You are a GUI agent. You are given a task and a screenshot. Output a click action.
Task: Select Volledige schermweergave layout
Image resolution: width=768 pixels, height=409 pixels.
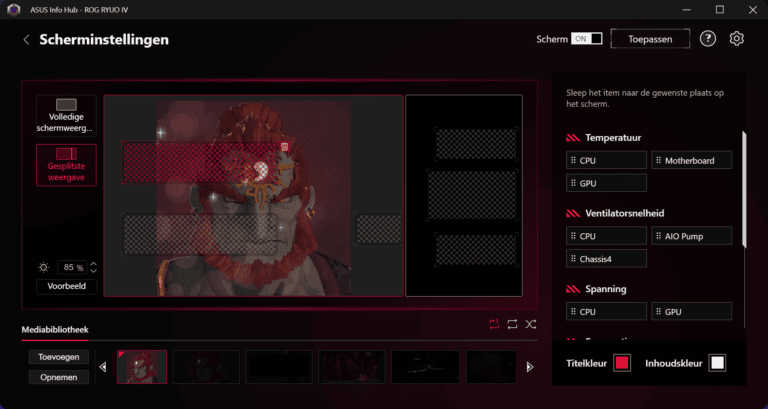pos(66,115)
